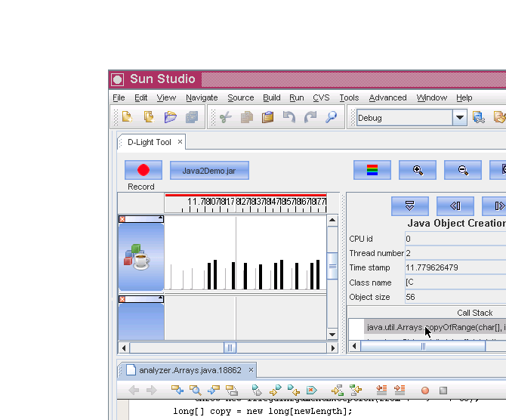
Task: Click the Find Previous Occurrence editor icon
Action: click(x=177, y=391)
